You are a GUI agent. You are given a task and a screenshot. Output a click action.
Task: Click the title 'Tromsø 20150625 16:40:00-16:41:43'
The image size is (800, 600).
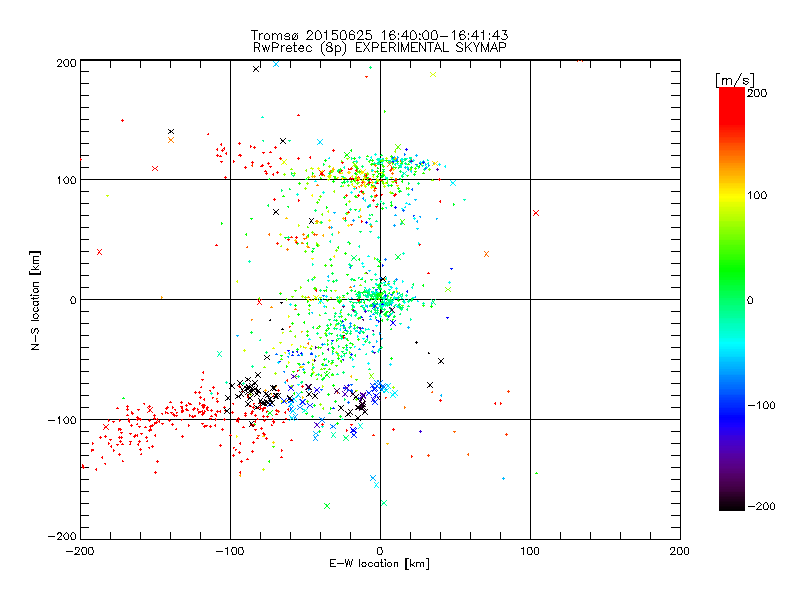379,35
